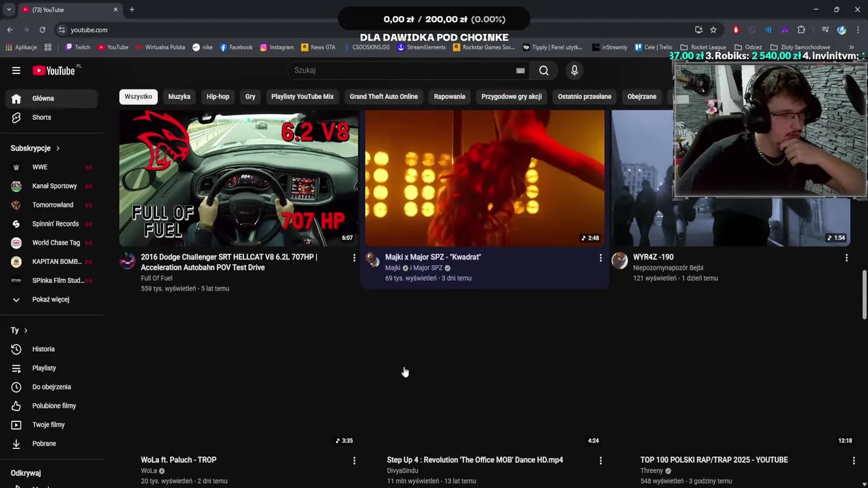Select the Muzyka filter chip
The height and width of the screenshot is (488, 868).
pos(179,97)
